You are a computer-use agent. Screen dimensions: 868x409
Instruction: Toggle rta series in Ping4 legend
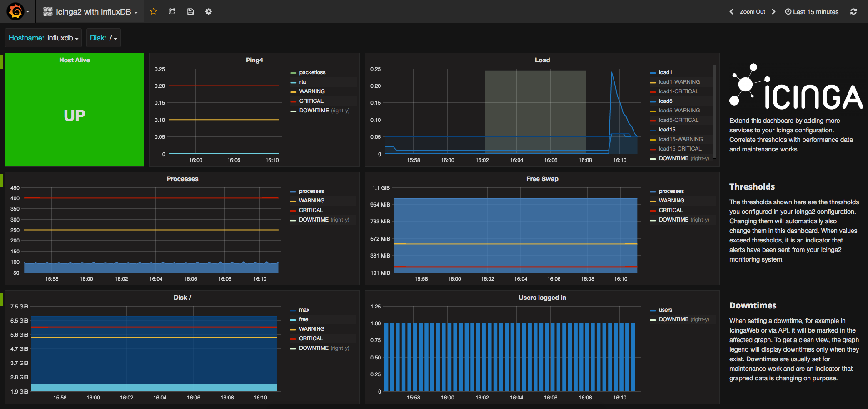pos(303,82)
